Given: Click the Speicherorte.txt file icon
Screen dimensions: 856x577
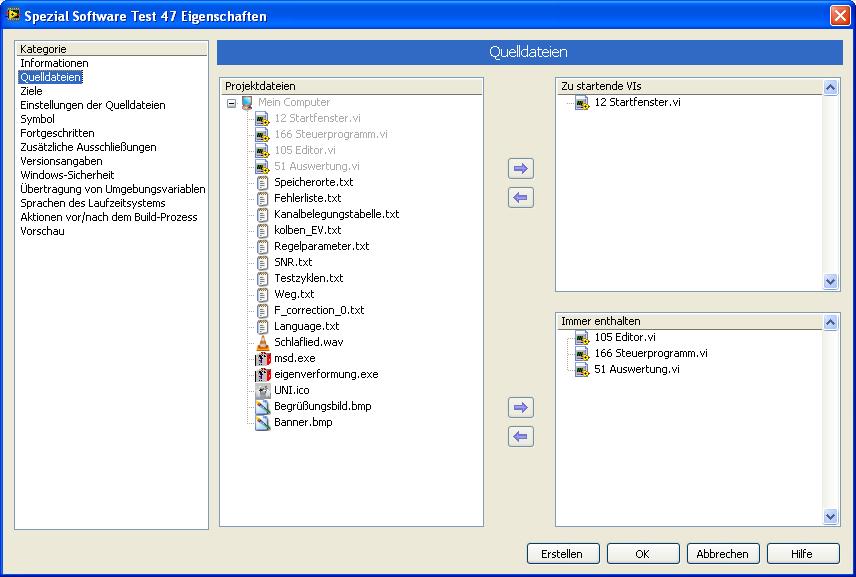Looking at the screenshot, I should (x=263, y=182).
